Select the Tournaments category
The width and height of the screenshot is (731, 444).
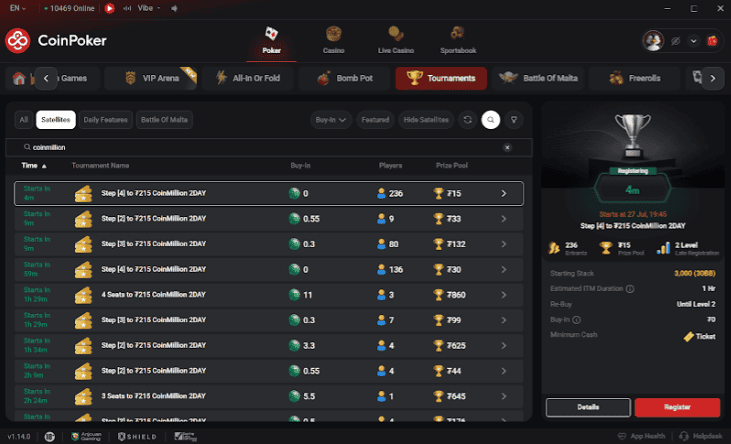click(x=441, y=78)
